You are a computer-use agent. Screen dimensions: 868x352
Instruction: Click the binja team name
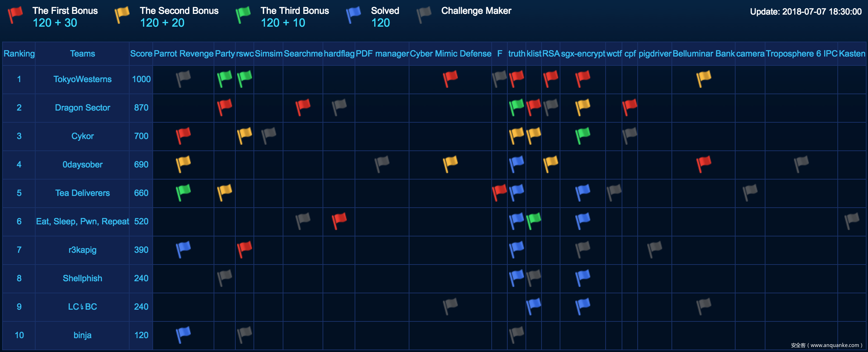(x=83, y=335)
